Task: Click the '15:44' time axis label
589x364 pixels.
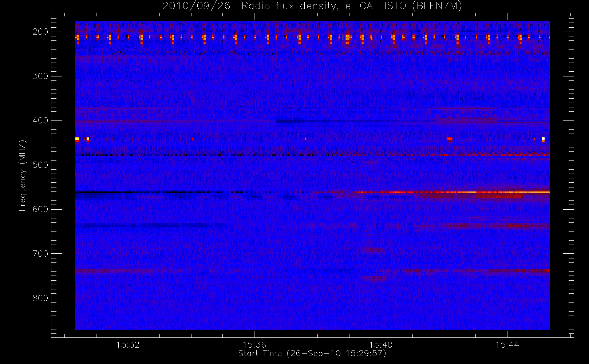Action: coord(507,345)
